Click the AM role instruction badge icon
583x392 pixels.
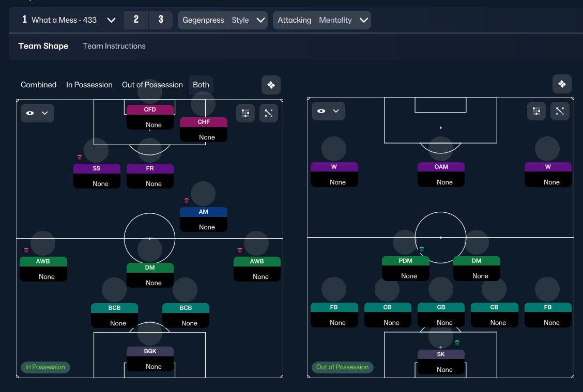[x=187, y=201]
